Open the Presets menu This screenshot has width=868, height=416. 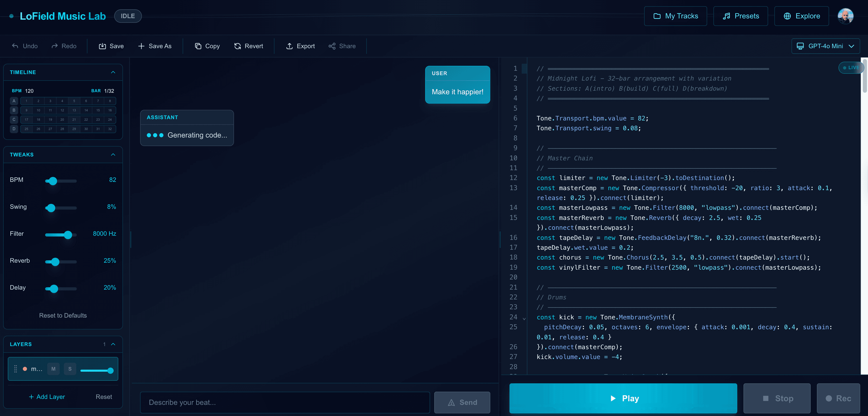coord(740,16)
